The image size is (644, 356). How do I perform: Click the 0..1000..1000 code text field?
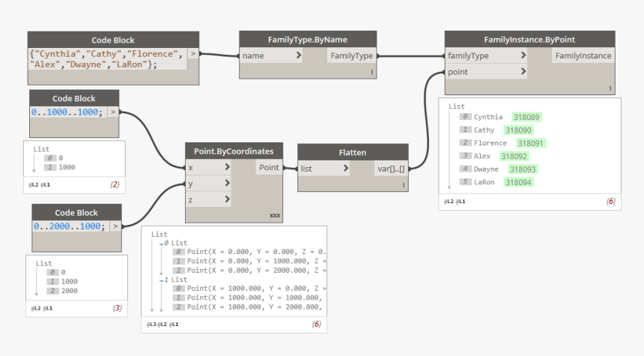(x=68, y=112)
